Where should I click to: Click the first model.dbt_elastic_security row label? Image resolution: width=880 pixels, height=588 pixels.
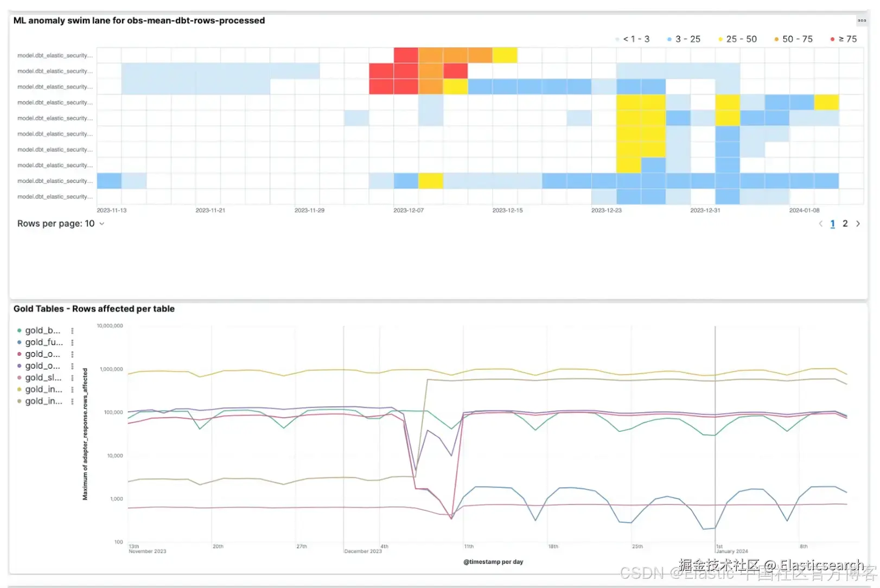click(x=55, y=55)
